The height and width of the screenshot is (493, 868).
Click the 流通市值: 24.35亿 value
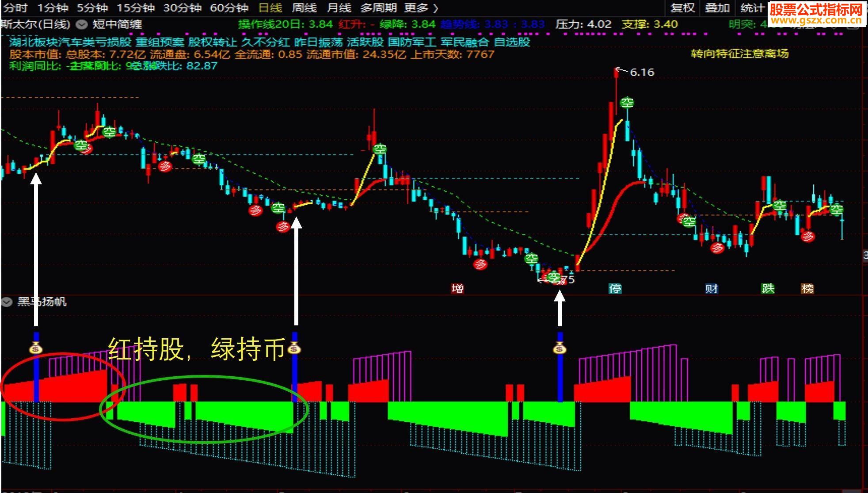(356, 54)
